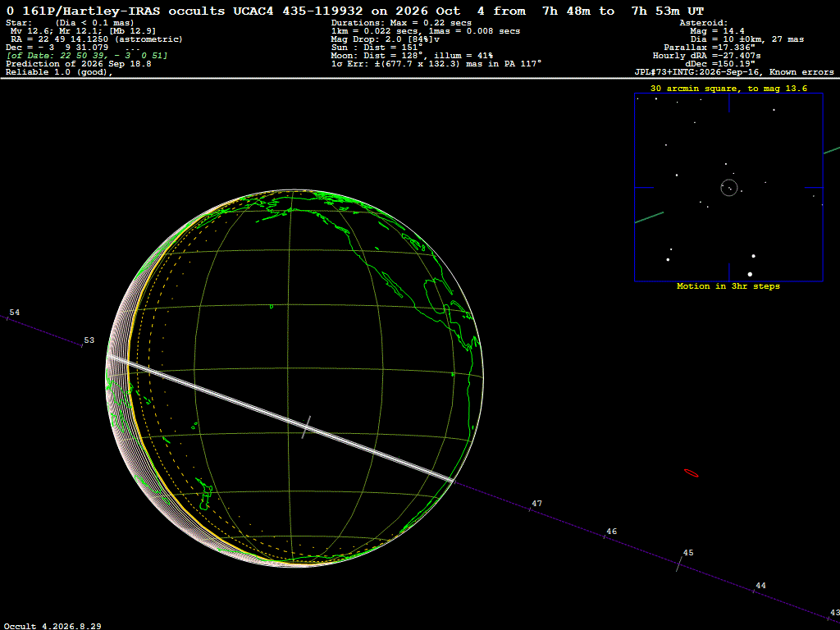Click the target star circle in the finder chart
Viewport: 840px width, 630px height.
point(729,188)
